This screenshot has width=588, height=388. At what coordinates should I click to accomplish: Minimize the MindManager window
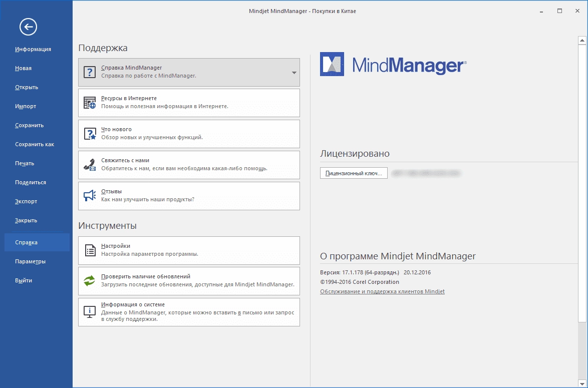tap(541, 11)
